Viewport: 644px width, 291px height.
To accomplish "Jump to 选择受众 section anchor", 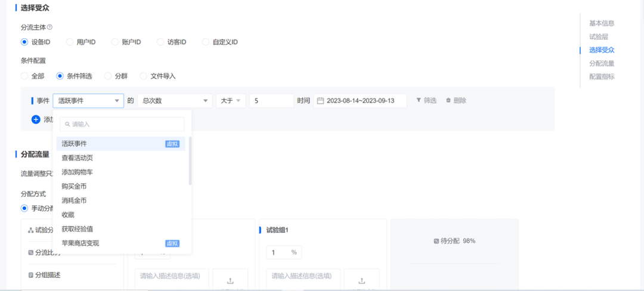I will tap(602, 50).
